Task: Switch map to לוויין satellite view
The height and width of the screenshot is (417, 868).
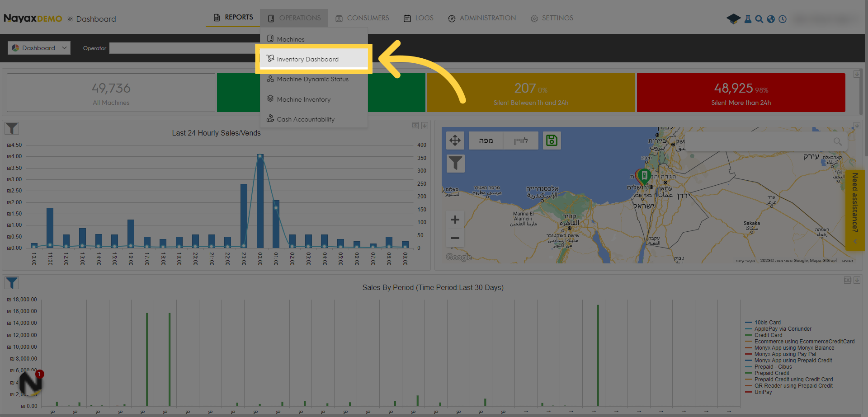Action: pos(521,141)
